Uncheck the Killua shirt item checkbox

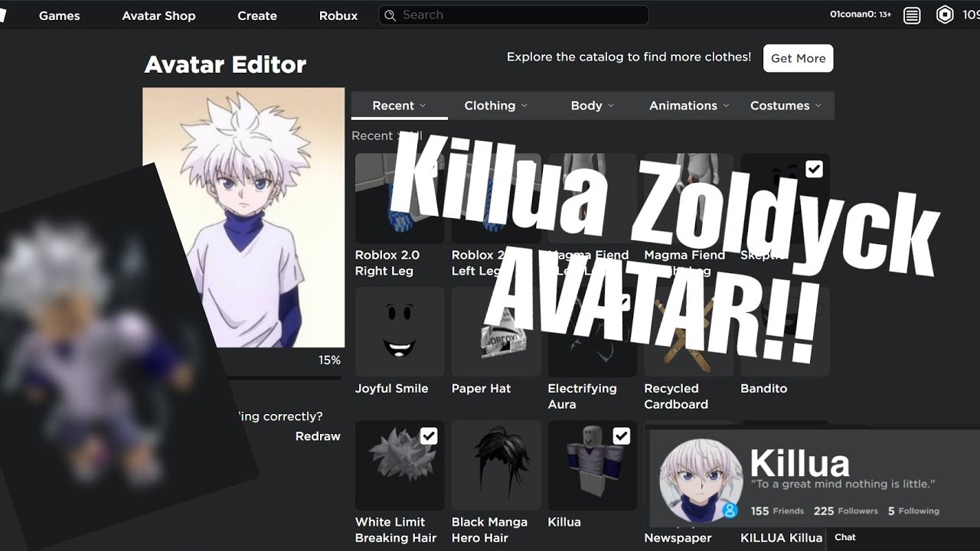(622, 436)
